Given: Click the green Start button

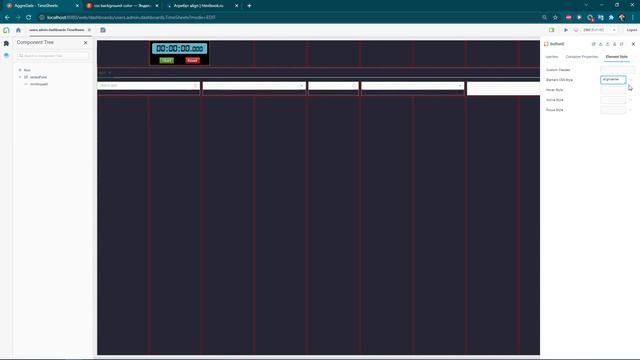Looking at the screenshot, I should point(167,60).
